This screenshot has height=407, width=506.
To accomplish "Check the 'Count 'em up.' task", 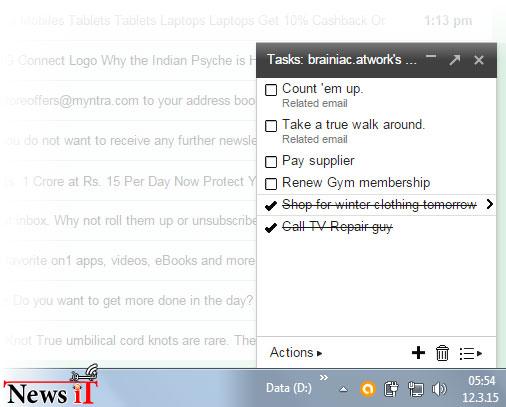I will click(271, 90).
